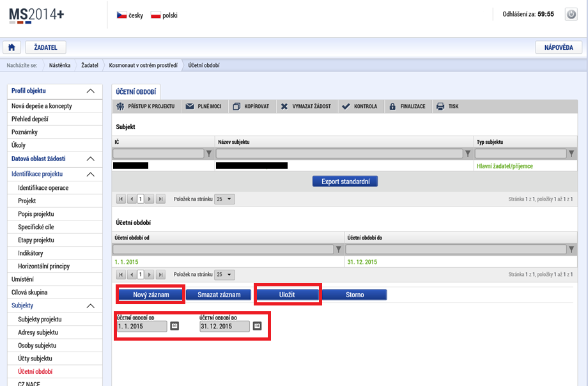
Task: Go to the home page icon
Action: tap(12, 47)
